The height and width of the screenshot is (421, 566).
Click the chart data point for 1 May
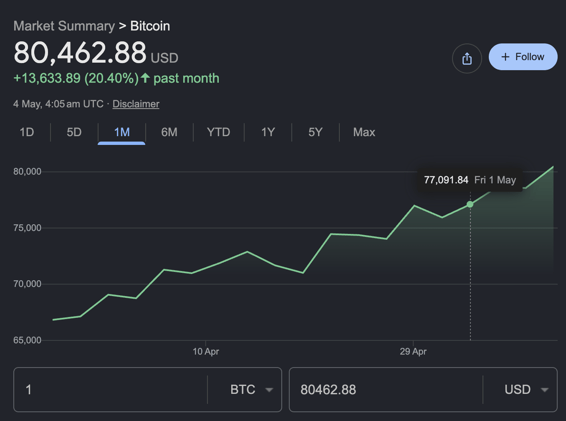click(470, 204)
